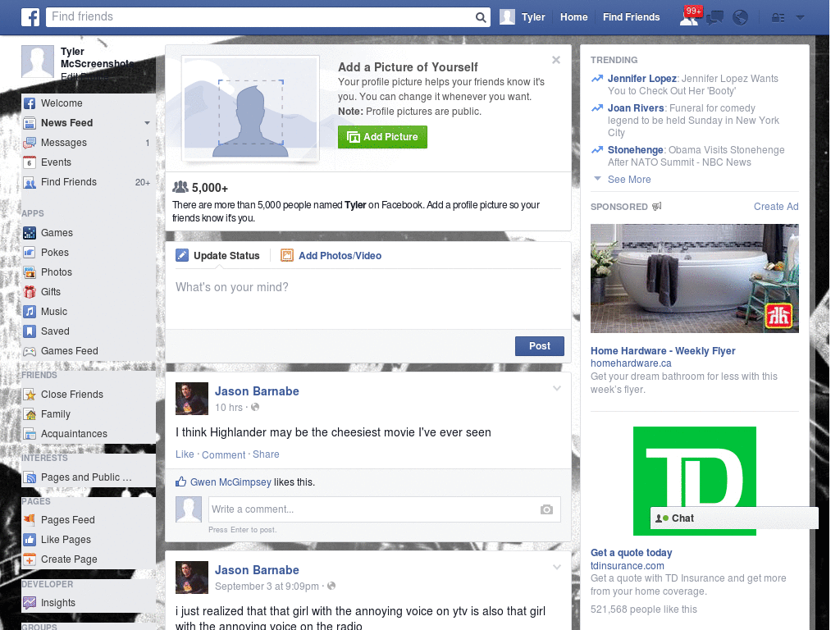Open the Chat bar
Screen dimensions: 840x630
734,518
